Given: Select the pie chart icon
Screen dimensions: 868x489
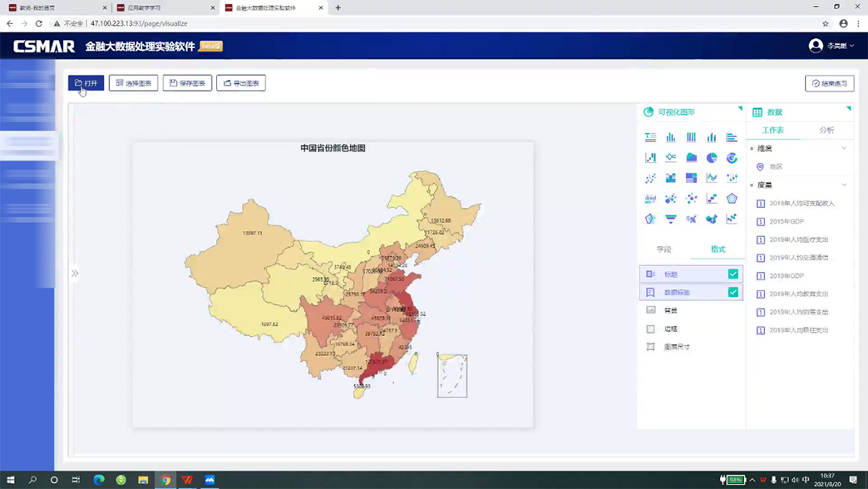Looking at the screenshot, I should [x=712, y=157].
